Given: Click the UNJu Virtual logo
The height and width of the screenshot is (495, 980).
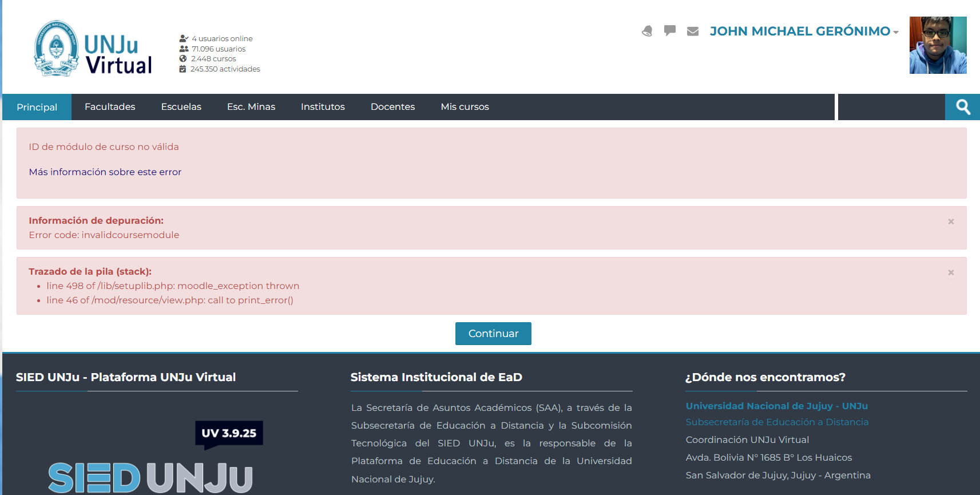Looking at the screenshot, I should (93, 49).
